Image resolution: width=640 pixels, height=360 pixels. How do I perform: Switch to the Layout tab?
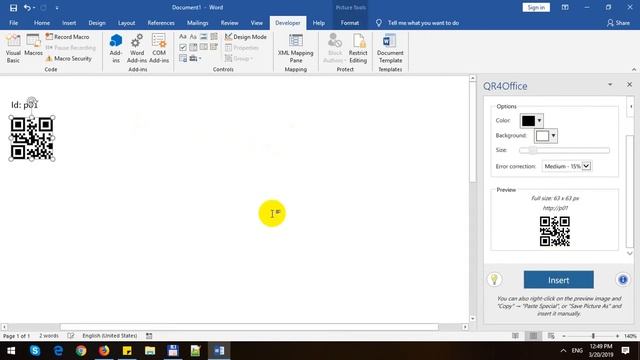[127, 23]
